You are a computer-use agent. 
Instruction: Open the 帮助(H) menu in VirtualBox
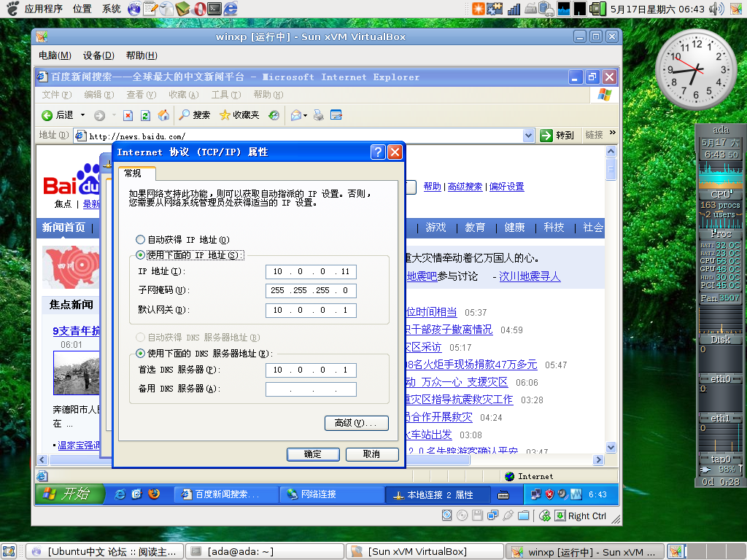point(142,55)
